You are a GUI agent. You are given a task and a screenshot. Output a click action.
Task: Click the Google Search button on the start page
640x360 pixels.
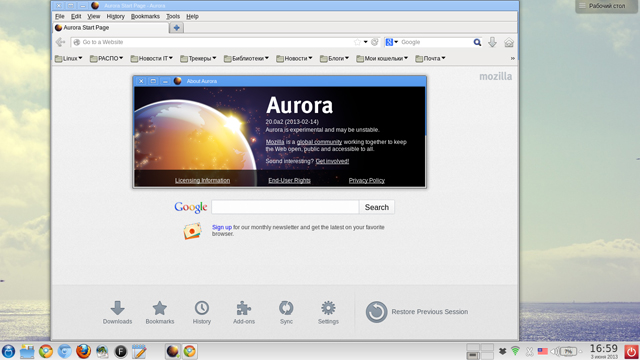pos(377,207)
